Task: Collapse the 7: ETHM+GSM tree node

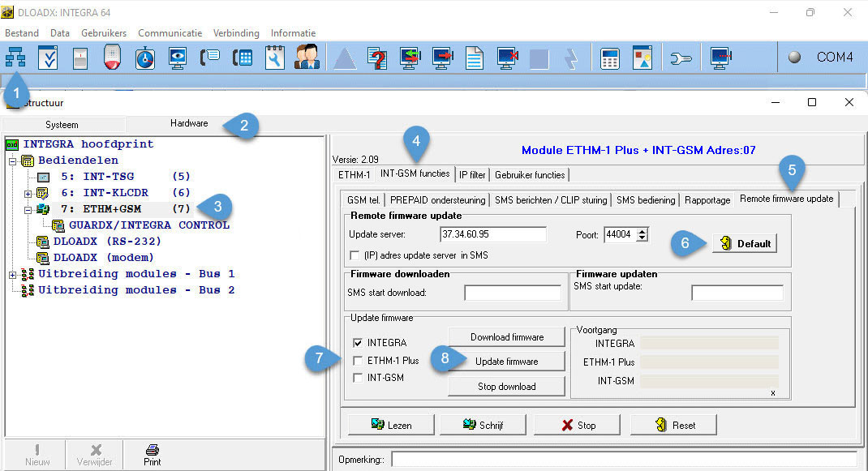Action: click(28, 210)
